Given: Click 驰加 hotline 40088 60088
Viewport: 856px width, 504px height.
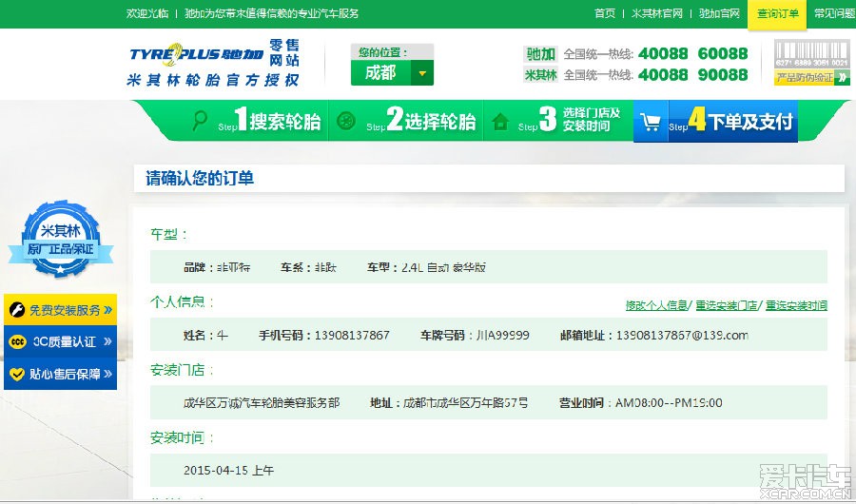Looking at the screenshot, I should [692, 53].
